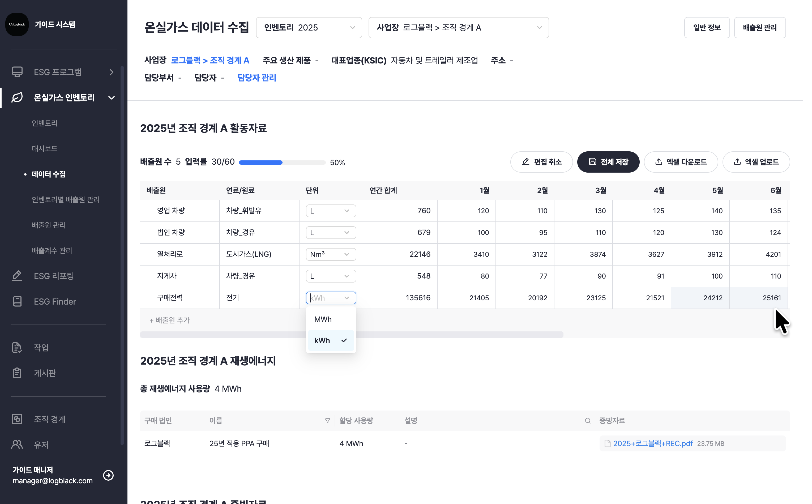This screenshot has width=812, height=504.
Task: Click the ESG 프로그램 monitor icon
Action: pos(17,72)
